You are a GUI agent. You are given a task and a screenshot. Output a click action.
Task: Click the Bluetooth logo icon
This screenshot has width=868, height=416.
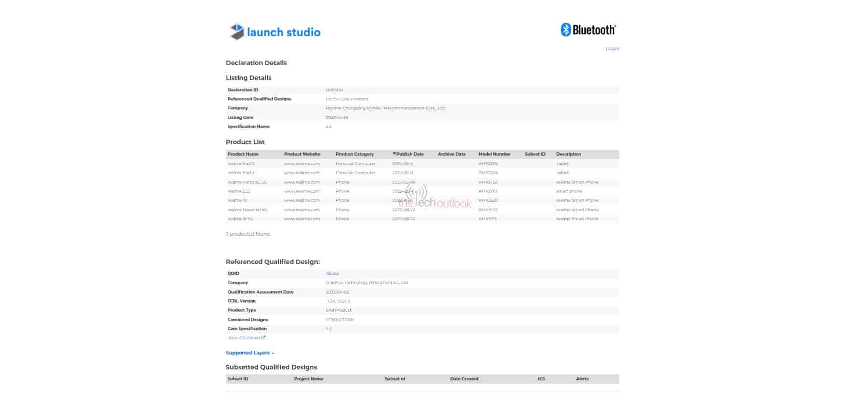pos(566,29)
